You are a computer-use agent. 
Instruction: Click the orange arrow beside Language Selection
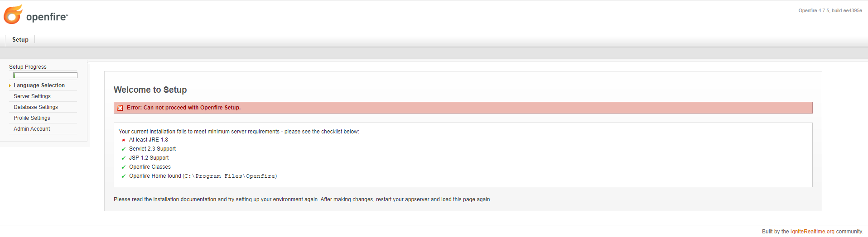pos(10,86)
